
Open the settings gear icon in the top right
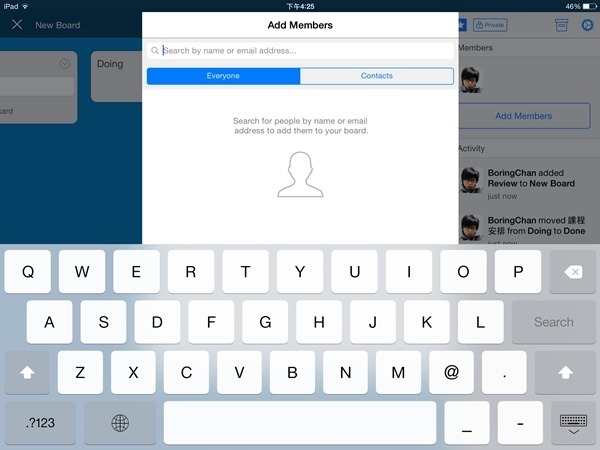(x=587, y=25)
